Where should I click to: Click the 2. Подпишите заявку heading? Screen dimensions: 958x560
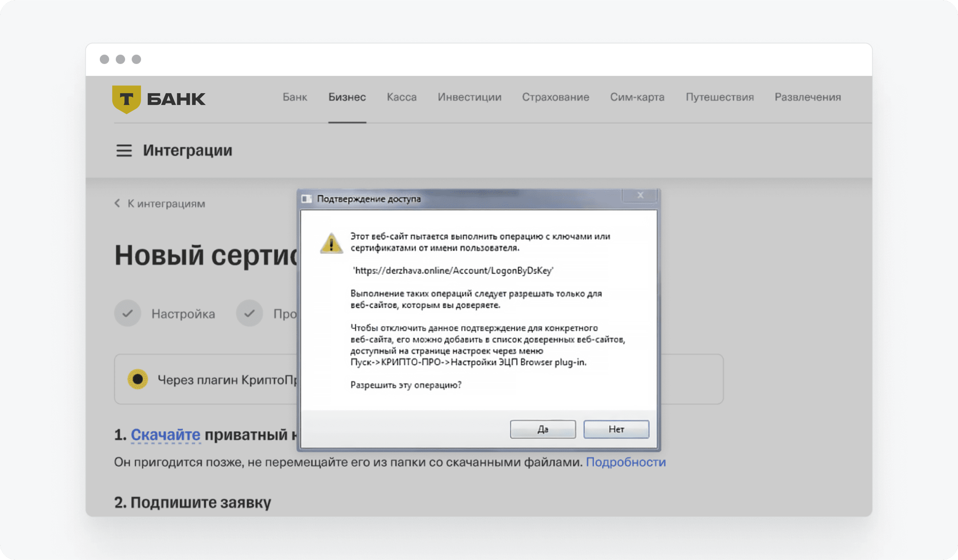click(193, 502)
